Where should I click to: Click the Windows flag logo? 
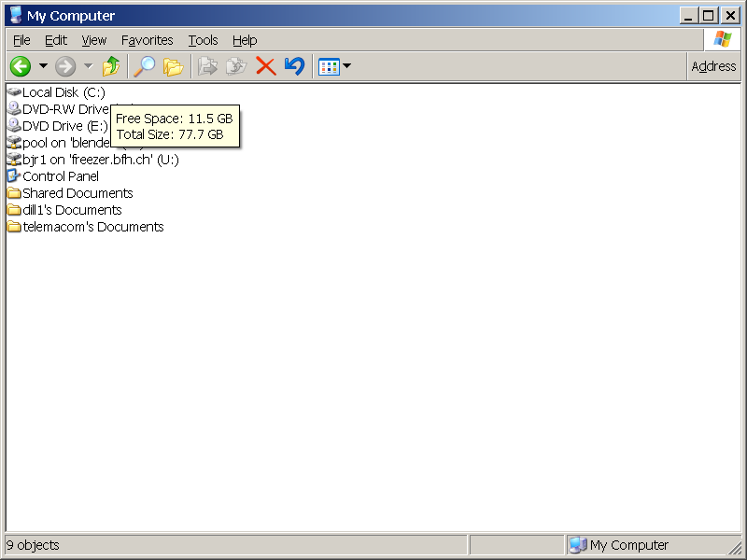(722, 39)
